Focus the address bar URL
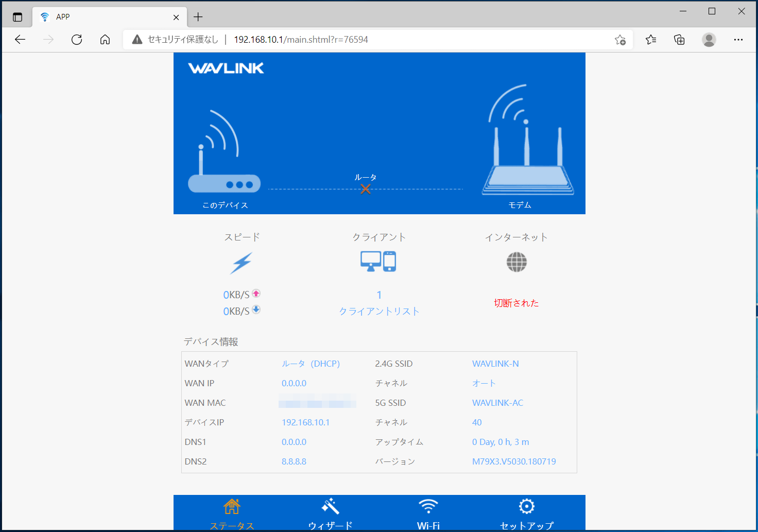The width and height of the screenshot is (758, 532). [301, 40]
